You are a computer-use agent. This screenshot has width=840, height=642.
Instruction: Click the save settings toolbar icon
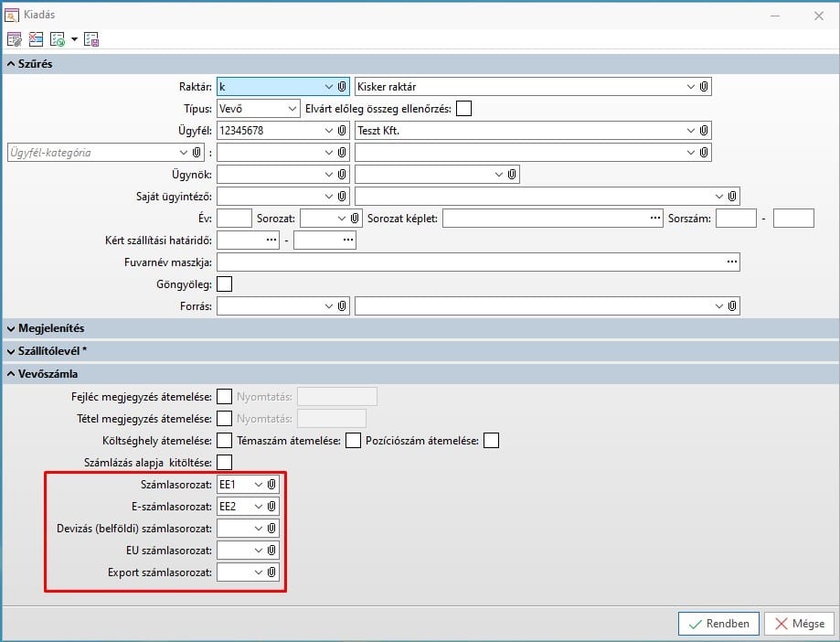pos(90,39)
